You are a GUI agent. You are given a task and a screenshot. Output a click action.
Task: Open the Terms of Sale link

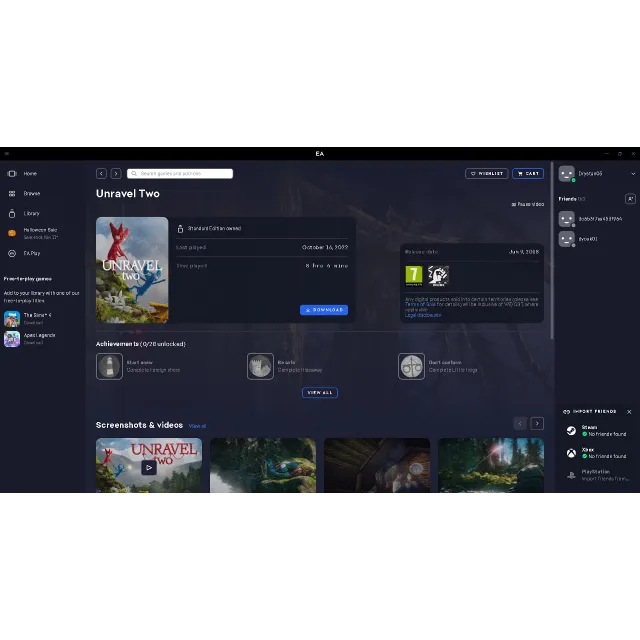pos(420,304)
